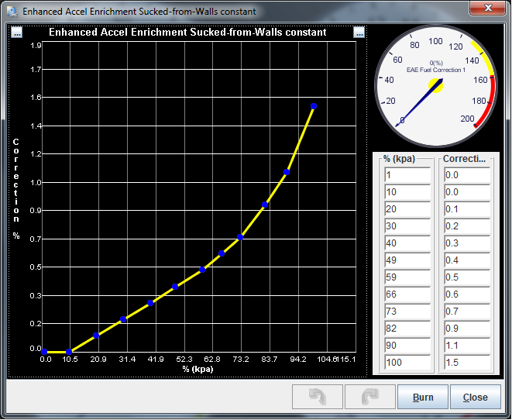Select the kPa cell containing 66
512x420 pixels.
[407, 294]
